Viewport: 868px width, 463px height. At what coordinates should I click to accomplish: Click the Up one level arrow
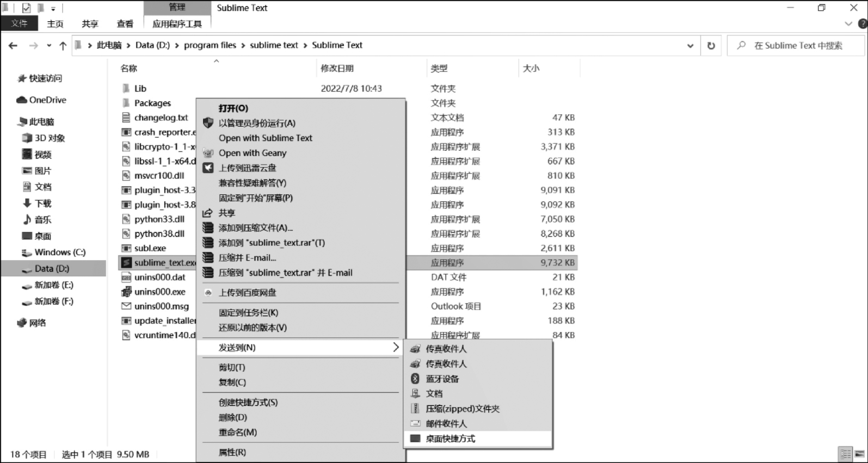pyautogui.click(x=63, y=46)
